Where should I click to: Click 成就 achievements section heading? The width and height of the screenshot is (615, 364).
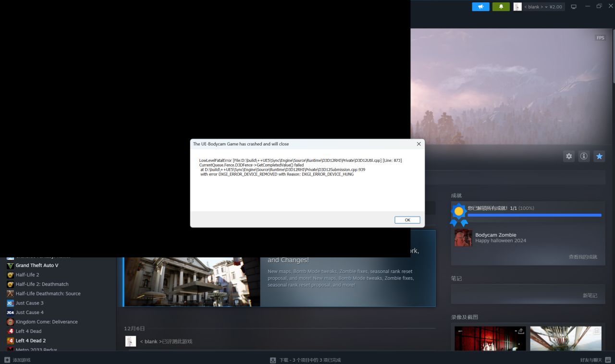[x=456, y=195]
